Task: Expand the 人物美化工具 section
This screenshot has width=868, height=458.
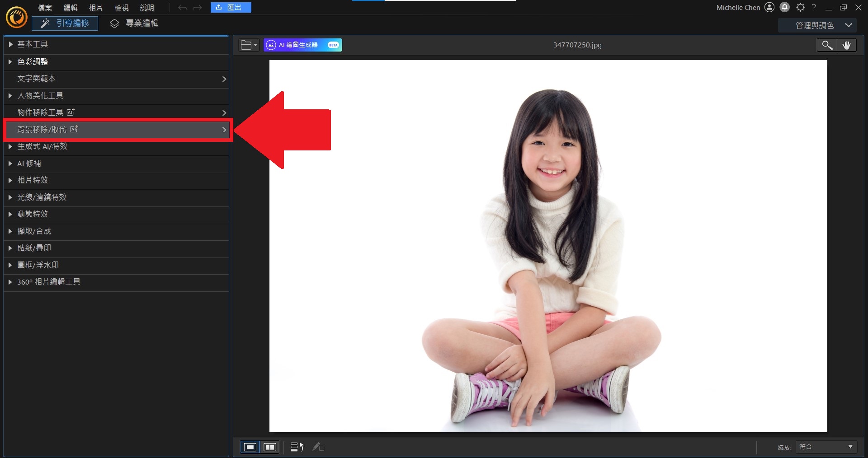Action: [40, 96]
